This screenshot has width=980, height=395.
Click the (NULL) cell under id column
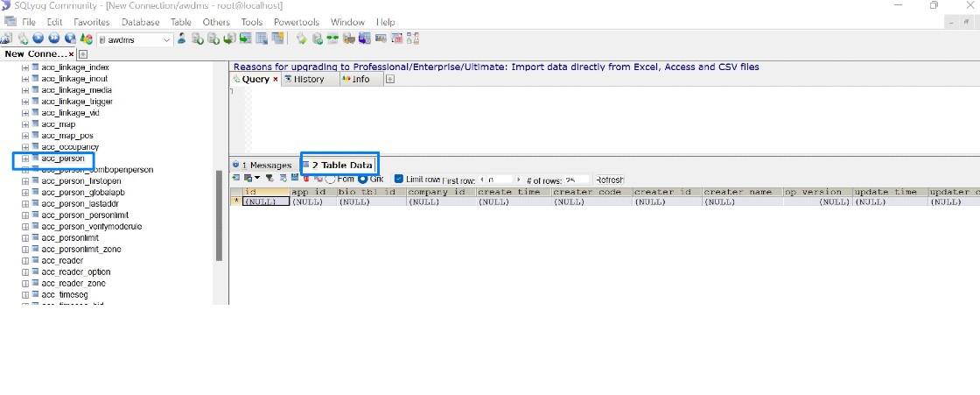tap(266, 201)
